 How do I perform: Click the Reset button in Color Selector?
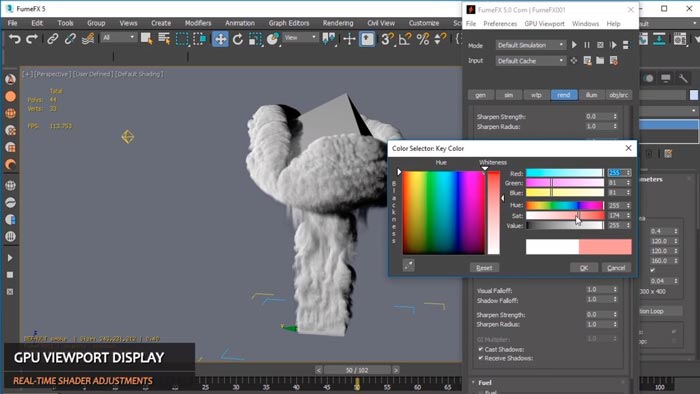(484, 268)
